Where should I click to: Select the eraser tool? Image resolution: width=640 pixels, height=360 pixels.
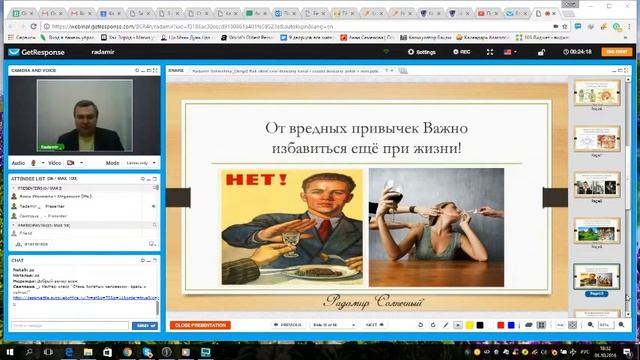pos(529,325)
